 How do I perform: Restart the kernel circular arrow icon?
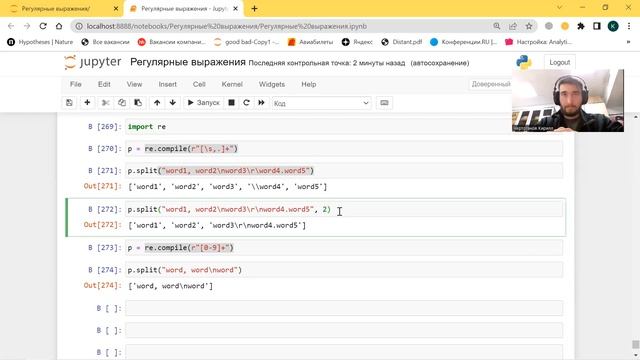pyautogui.click(x=246, y=103)
